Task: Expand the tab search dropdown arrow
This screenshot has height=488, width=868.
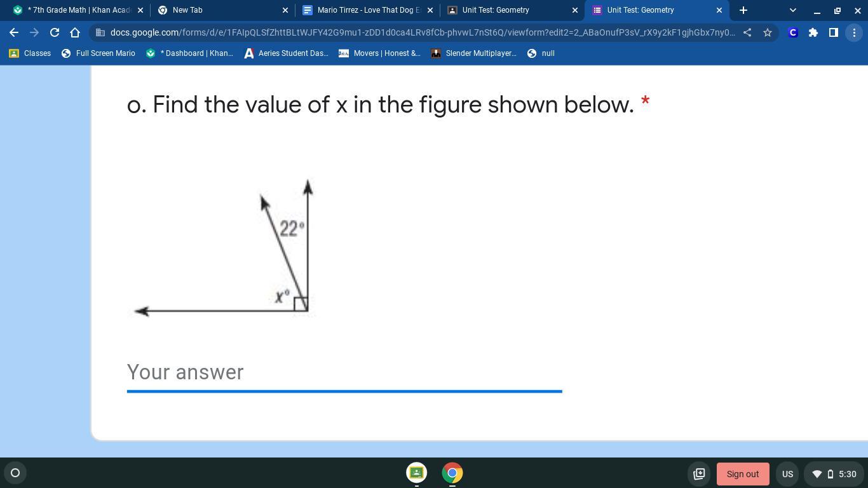Action: coord(792,10)
